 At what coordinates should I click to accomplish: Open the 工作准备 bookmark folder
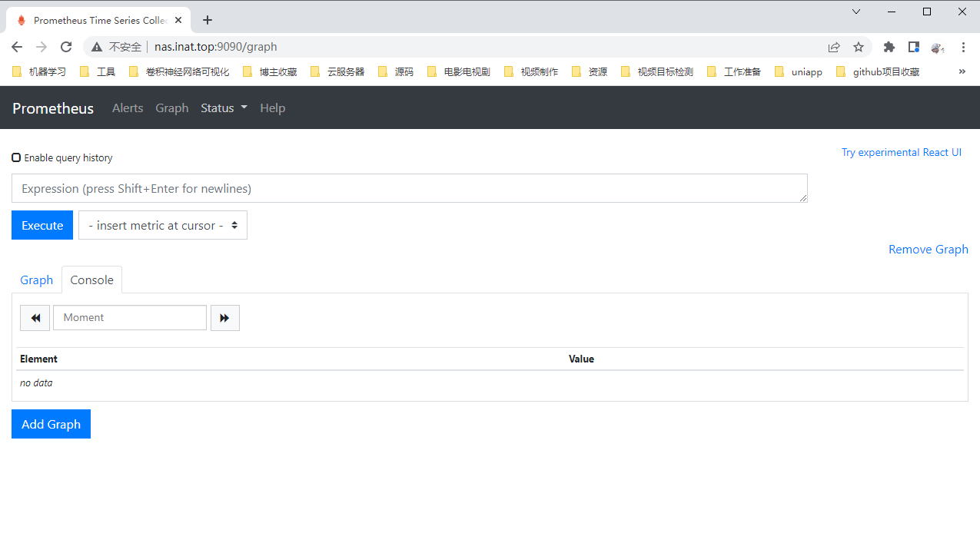(x=734, y=71)
